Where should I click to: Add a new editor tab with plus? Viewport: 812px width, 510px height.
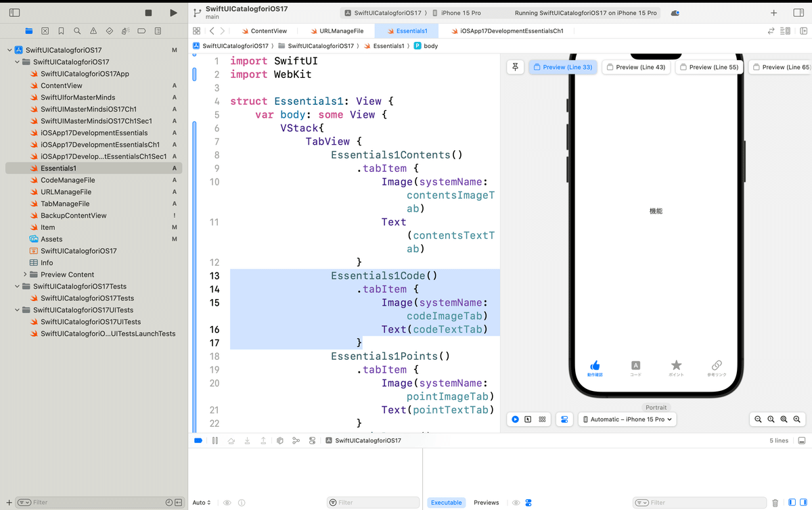(x=774, y=13)
